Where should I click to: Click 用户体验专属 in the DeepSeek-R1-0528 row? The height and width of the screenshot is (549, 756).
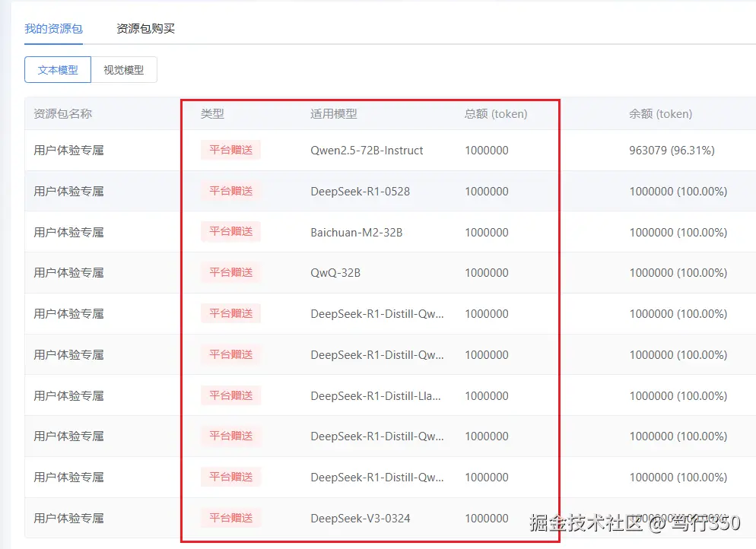coord(69,192)
